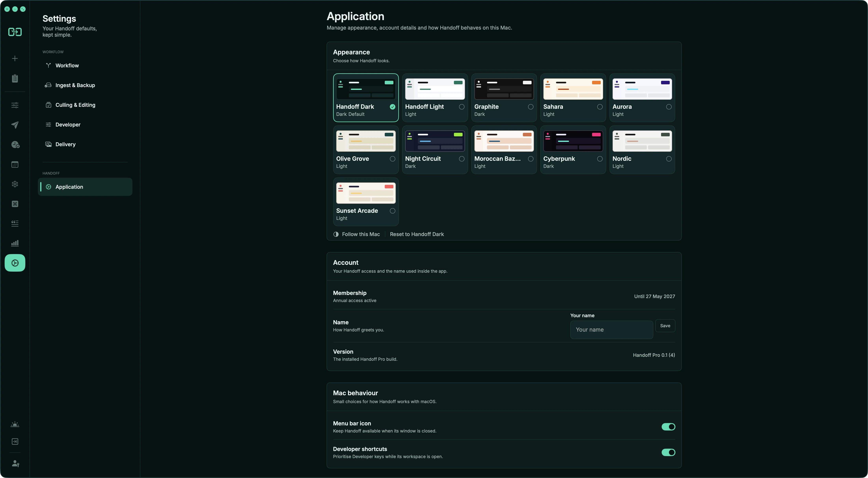This screenshot has height=478, width=868.
Task: Focus the Your name input field
Action: click(611, 330)
